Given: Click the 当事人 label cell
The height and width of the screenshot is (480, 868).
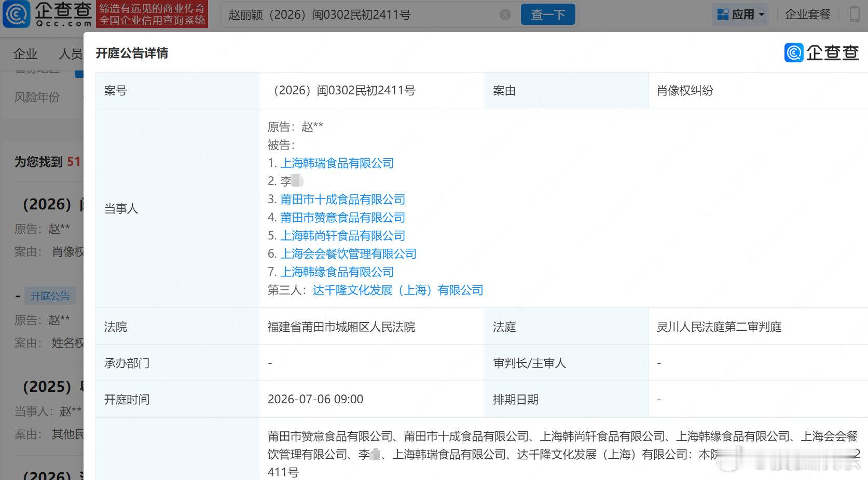Looking at the screenshot, I should pyautogui.click(x=177, y=208).
